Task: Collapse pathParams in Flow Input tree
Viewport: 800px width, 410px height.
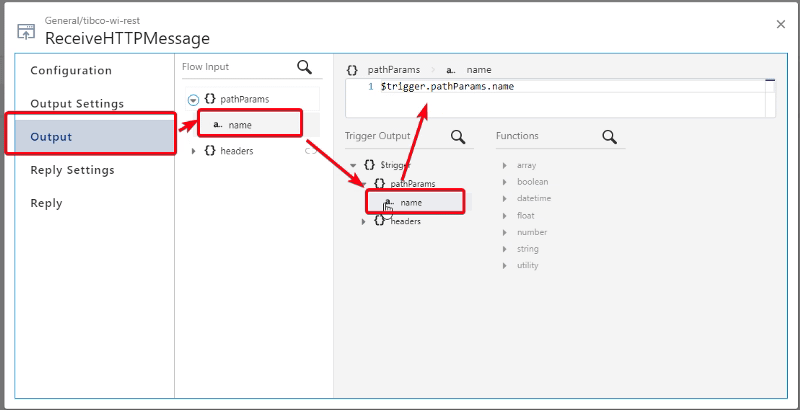Action: [193, 100]
